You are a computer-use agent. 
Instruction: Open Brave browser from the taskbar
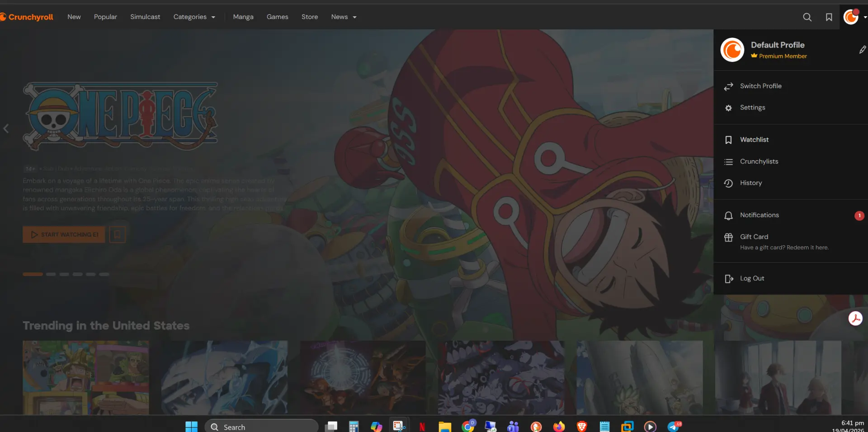(582, 427)
